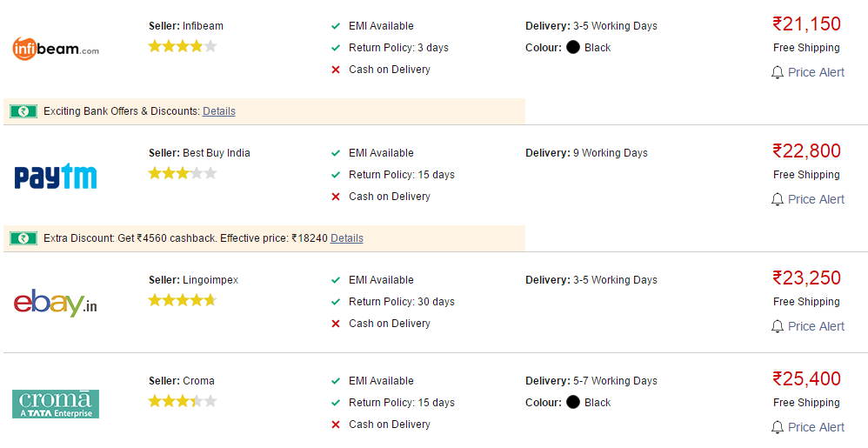Click bell icon under ₹23,250 price
Screen dimensions: 868x448
(x=778, y=326)
